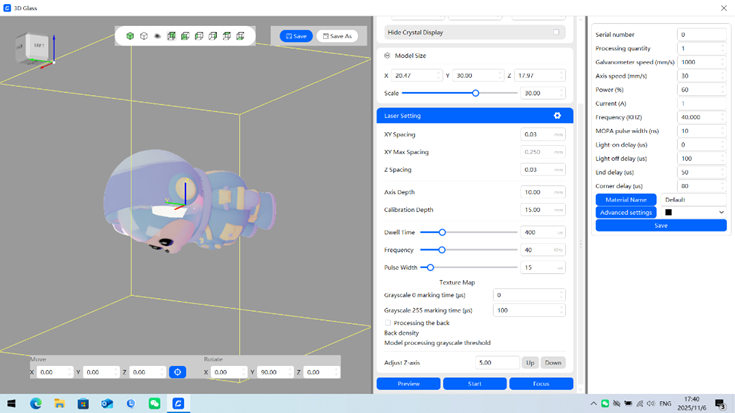Toggle Hide Crystal Display checkbox
Screen dimensions: 735x413
(557, 32)
